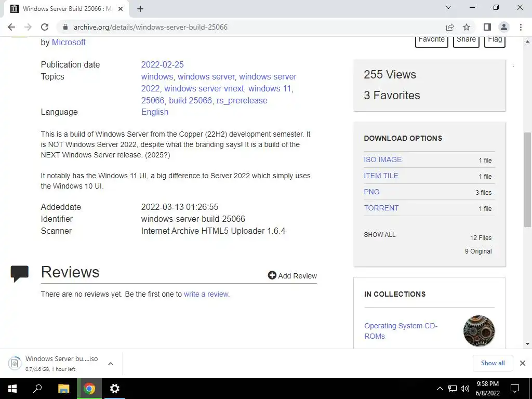Share this page from the address bar icon
532x399 pixels.
coord(450,27)
